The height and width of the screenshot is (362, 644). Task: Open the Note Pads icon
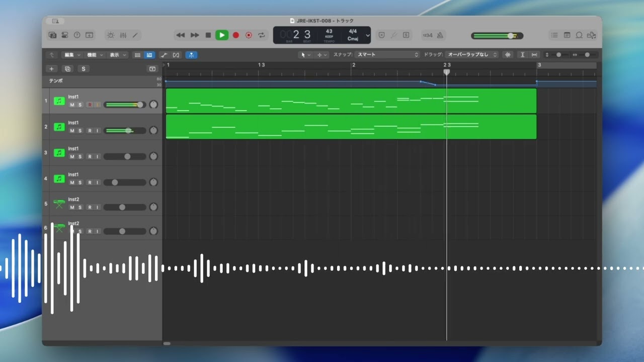coord(567,35)
